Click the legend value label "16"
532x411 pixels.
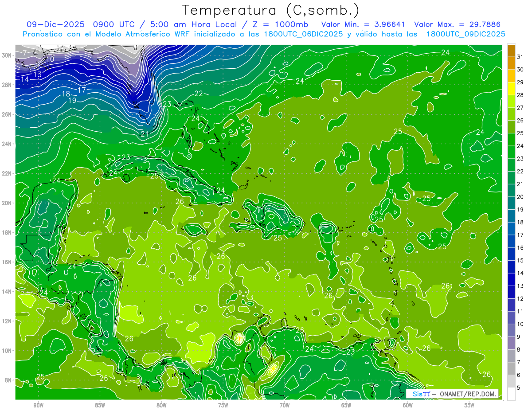(520, 247)
